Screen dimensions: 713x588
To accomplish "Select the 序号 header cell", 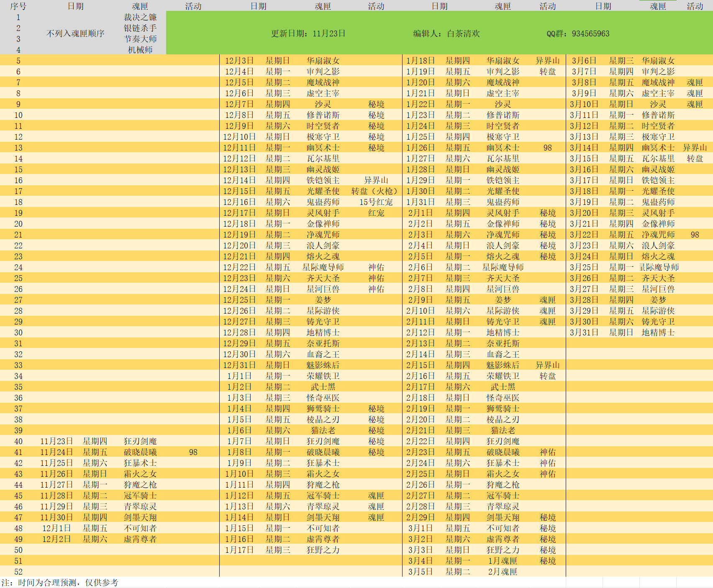I will [x=18, y=6].
